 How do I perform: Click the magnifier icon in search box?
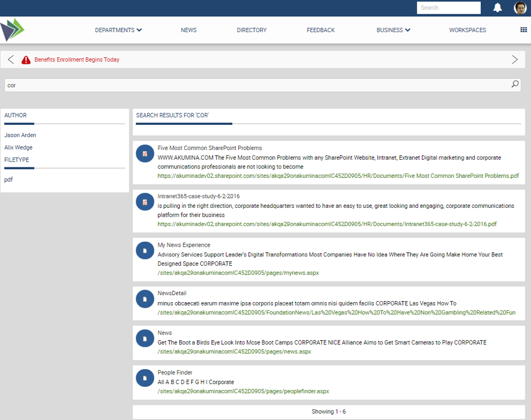tap(515, 85)
